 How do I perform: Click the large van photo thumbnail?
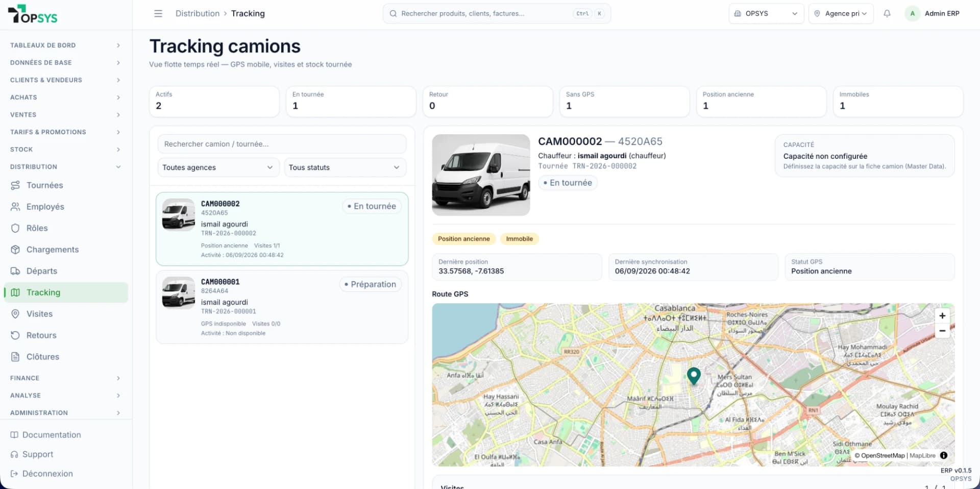coord(481,175)
